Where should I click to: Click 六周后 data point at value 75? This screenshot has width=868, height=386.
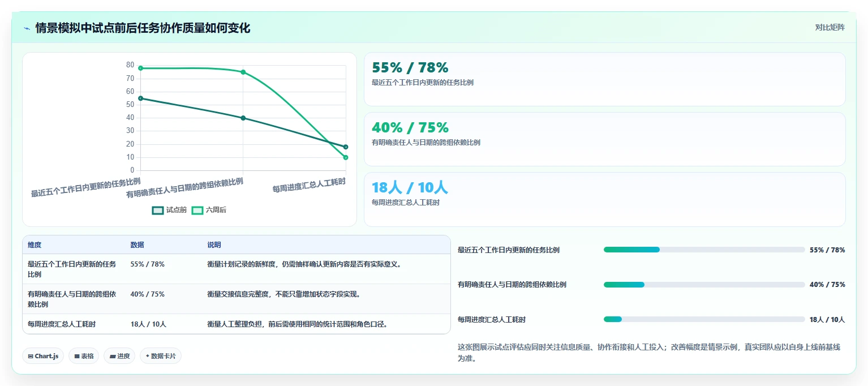(243, 72)
